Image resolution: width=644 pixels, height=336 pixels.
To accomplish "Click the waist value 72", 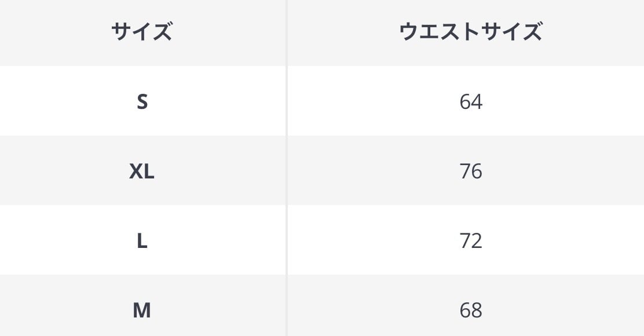I will coord(470,241).
